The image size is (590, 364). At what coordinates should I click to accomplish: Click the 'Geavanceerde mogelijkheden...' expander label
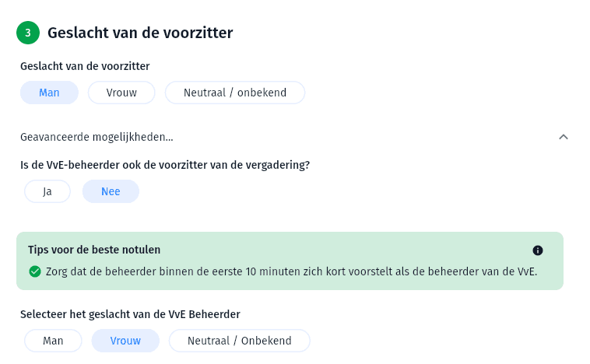(x=97, y=137)
